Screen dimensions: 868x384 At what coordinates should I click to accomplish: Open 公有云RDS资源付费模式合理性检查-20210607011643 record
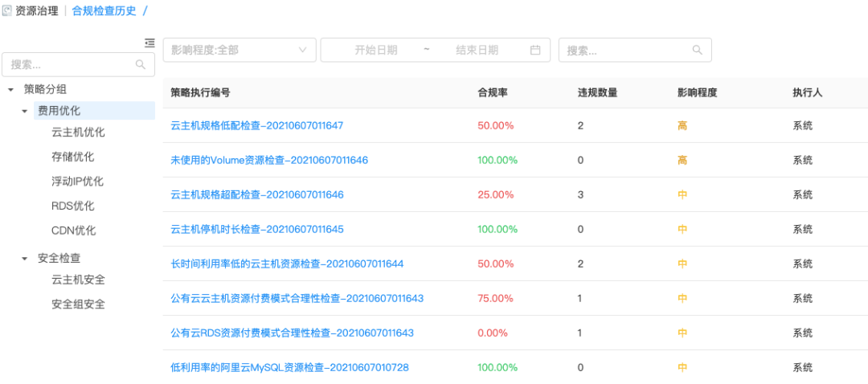click(292, 333)
